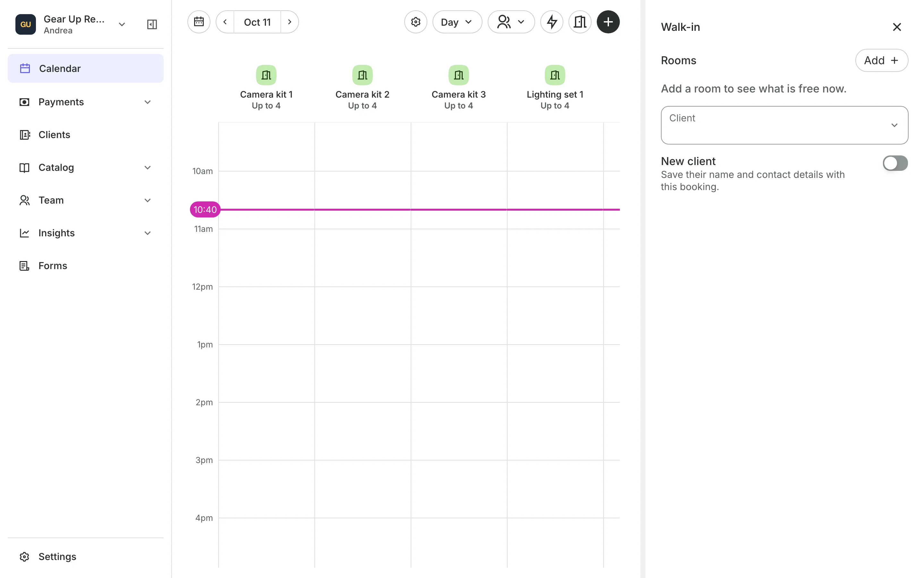
Task: Open the Team menu item
Action: (86, 200)
